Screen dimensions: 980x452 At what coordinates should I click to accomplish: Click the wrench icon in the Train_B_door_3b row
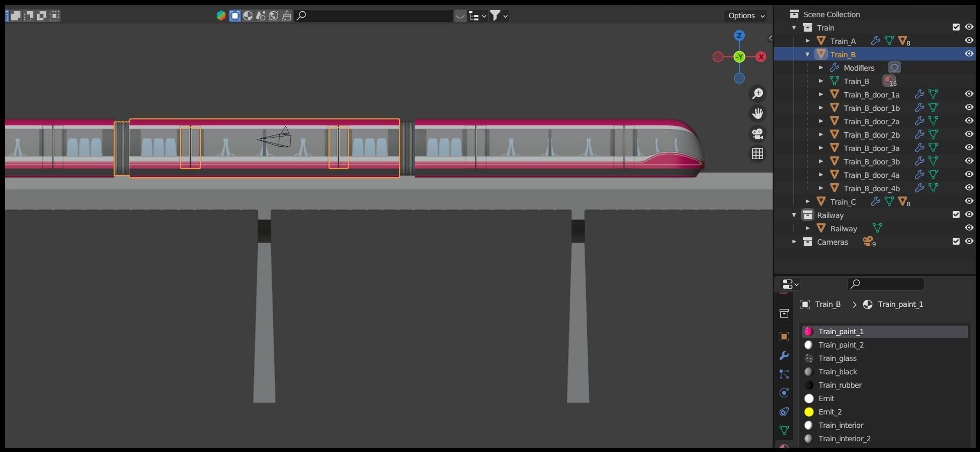920,161
